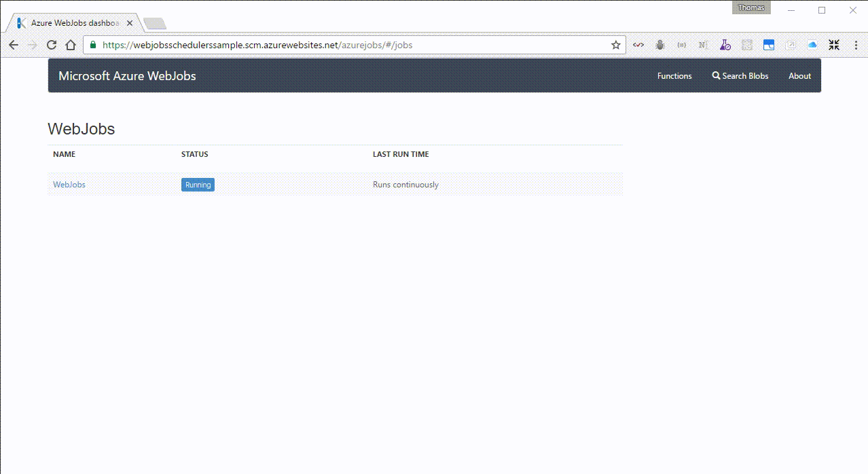Click the code checkmark extension icon
Image resolution: width=868 pixels, height=474 pixels.
[x=638, y=45]
